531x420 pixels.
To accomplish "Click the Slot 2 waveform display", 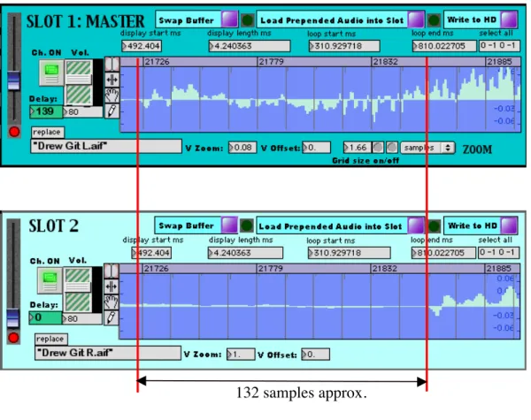I will pyautogui.click(x=319, y=306).
